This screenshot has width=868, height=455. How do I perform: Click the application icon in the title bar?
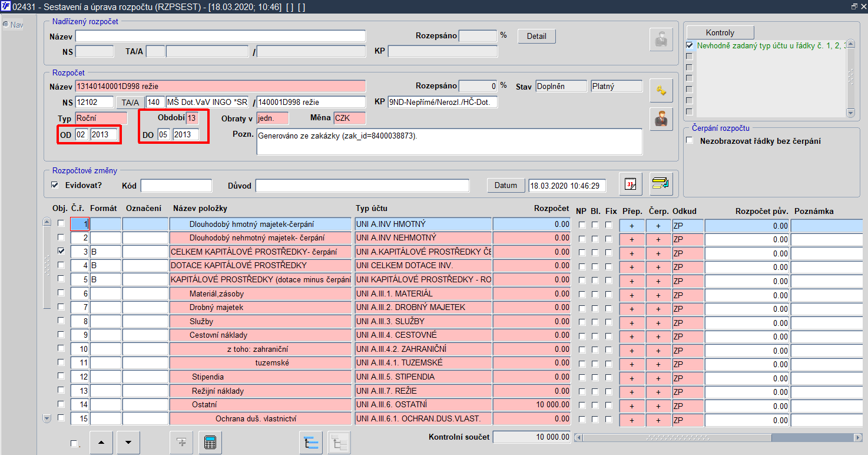pos(5,6)
